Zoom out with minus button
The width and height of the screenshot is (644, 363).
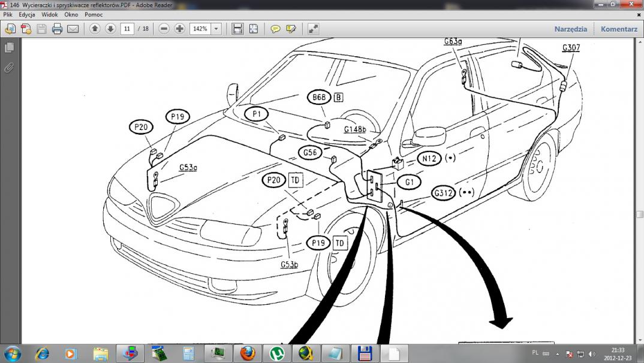[164, 29]
